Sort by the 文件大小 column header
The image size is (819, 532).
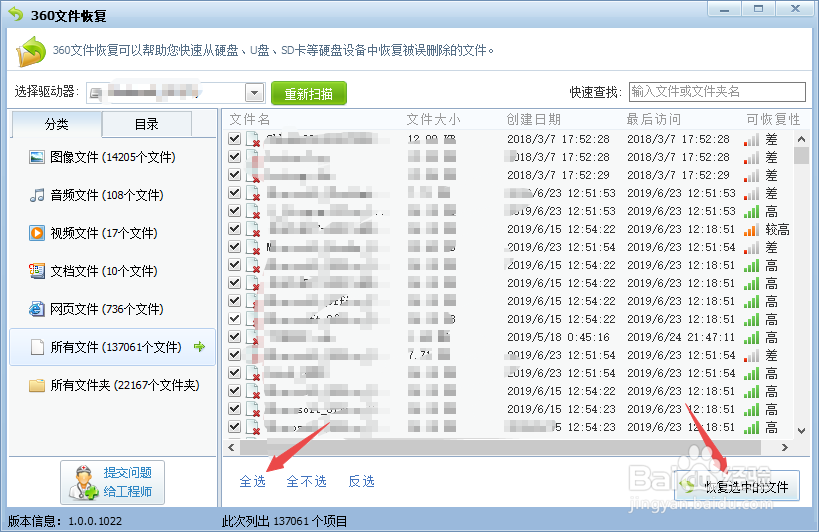coord(433,120)
